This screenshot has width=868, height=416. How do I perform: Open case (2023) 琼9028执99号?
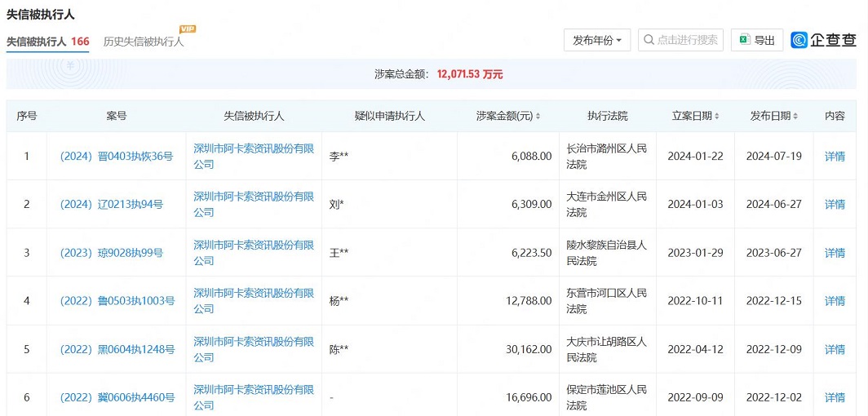click(x=111, y=253)
